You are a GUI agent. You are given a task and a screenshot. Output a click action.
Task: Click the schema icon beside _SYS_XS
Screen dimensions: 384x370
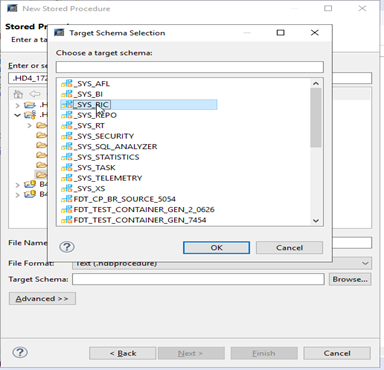(x=67, y=188)
